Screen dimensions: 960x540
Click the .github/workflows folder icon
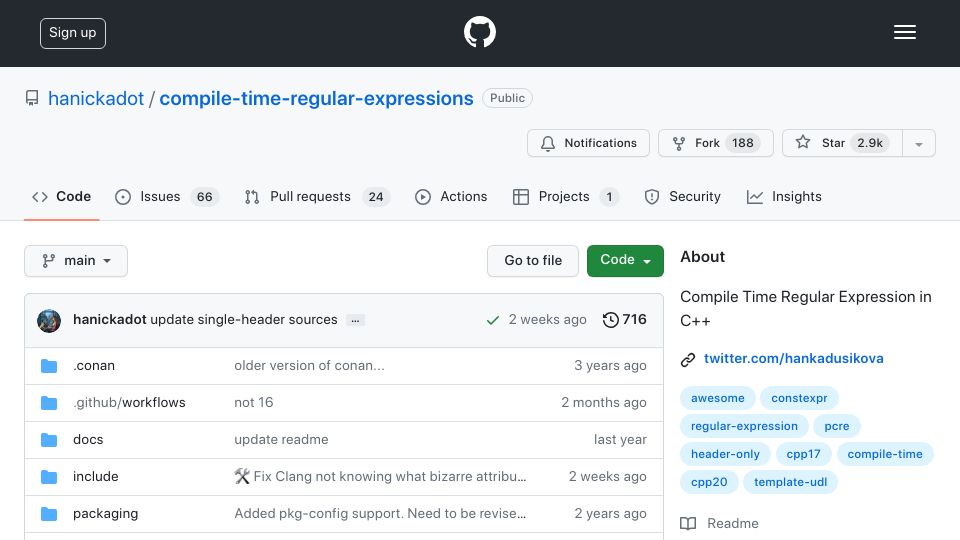pyautogui.click(x=49, y=403)
